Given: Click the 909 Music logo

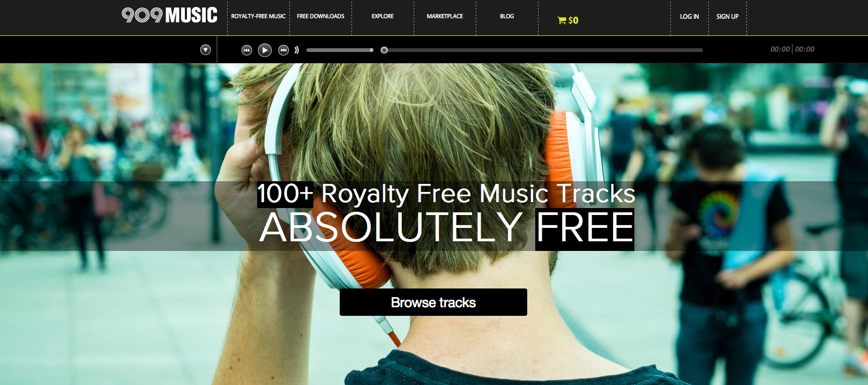Looking at the screenshot, I should click(x=169, y=15).
